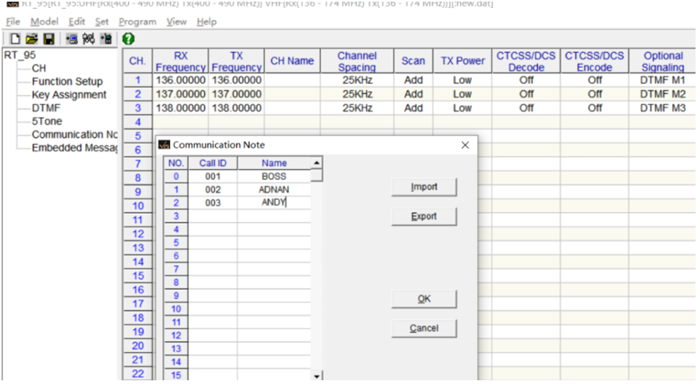This screenshot has height=384, width=700.
Task: Open the Model menu
Action: [44, 22]
